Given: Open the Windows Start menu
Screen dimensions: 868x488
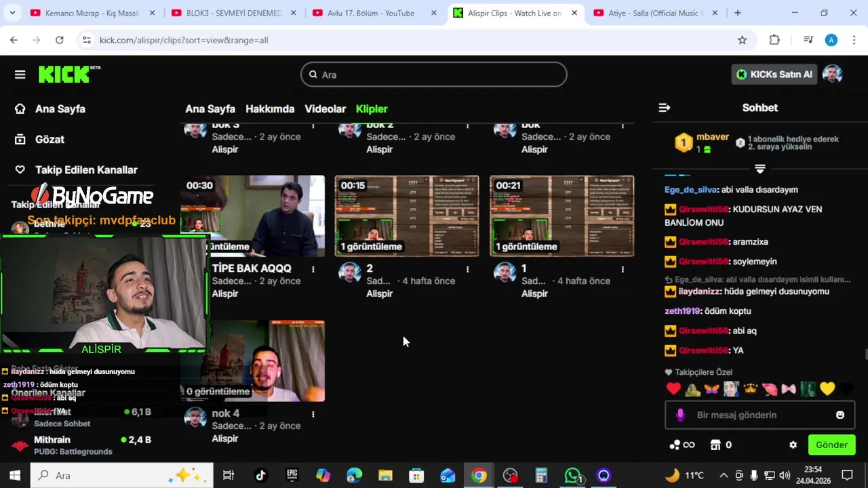Looking at the screenshot, I should coord(15,475).
